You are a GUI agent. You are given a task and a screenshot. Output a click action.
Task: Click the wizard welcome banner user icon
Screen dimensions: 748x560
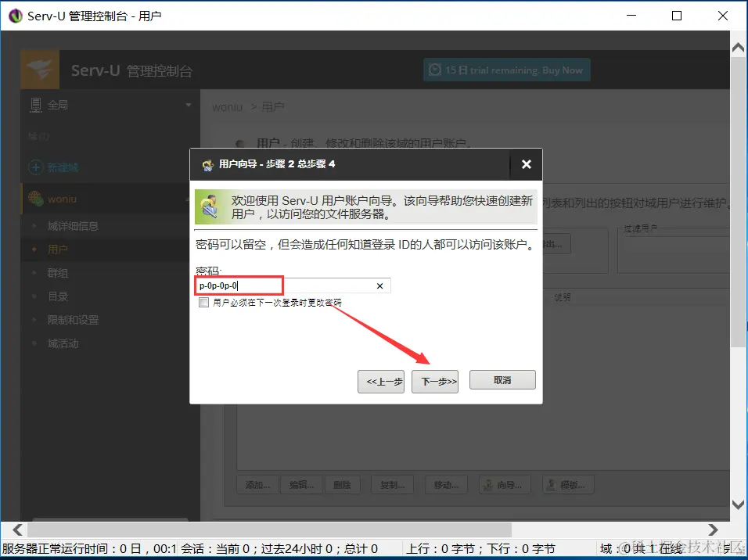point(210,207)
